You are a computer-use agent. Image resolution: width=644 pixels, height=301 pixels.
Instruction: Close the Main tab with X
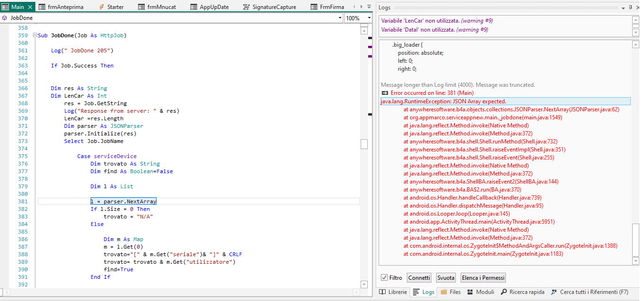coord(31,7)
